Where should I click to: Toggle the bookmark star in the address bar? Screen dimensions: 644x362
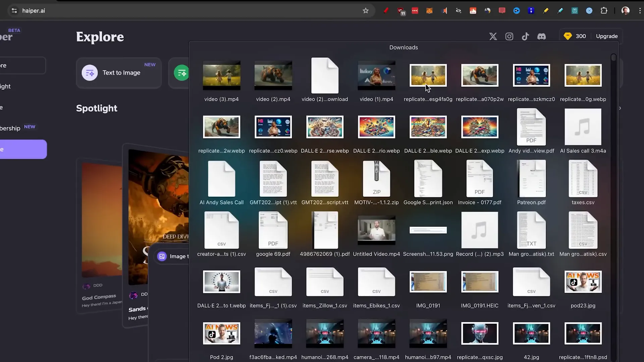366,10
